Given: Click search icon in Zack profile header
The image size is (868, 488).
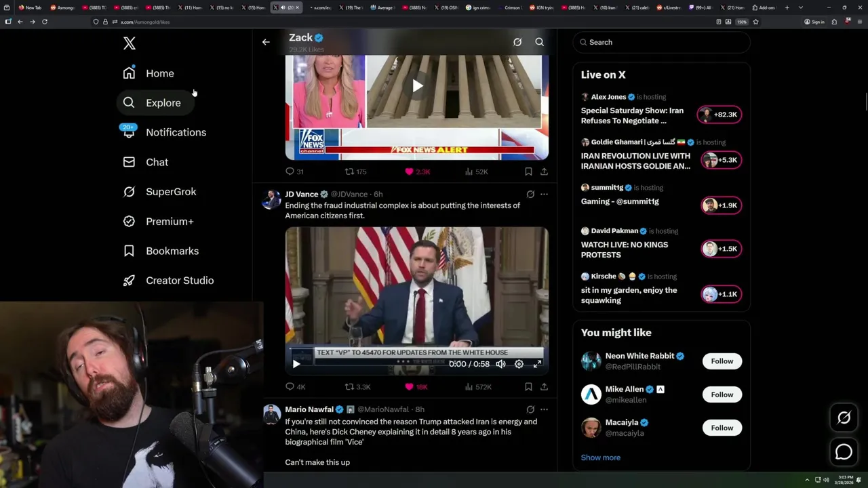Looking at the screenshot, I should [x=540, y=42].
